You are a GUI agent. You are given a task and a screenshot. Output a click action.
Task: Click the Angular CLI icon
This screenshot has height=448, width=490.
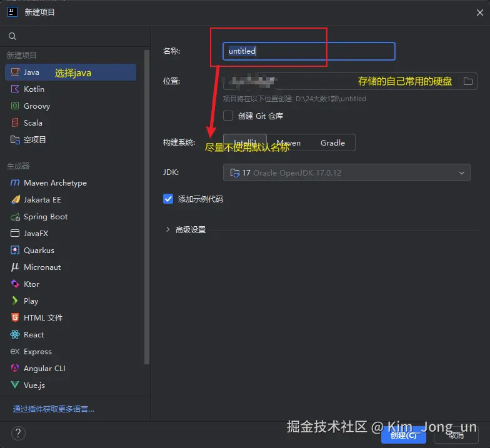15,369
